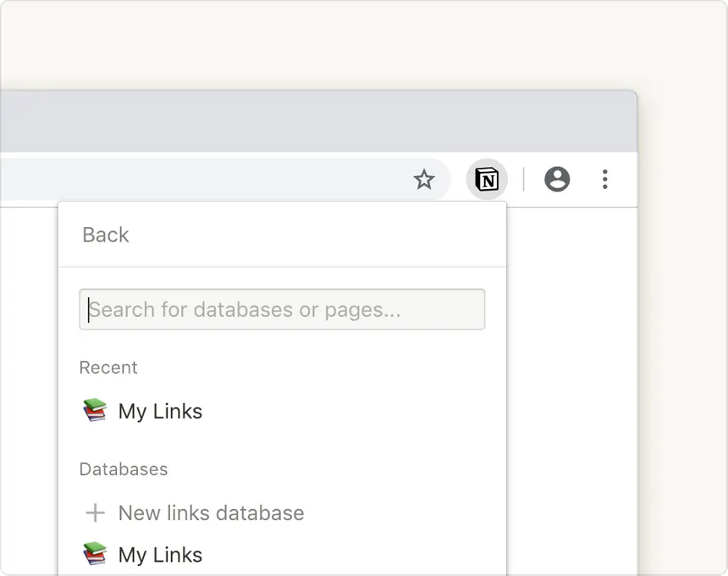Click the books icon under Databases

[x=96, y=554]
